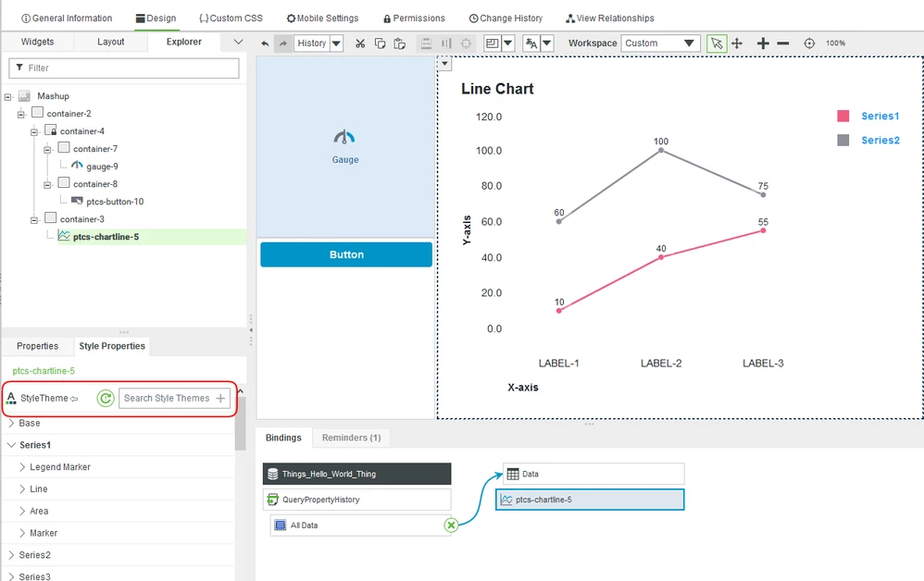
Task: Click Series1 legend entry
Action: pyautogui.click(x=880, y=116)
